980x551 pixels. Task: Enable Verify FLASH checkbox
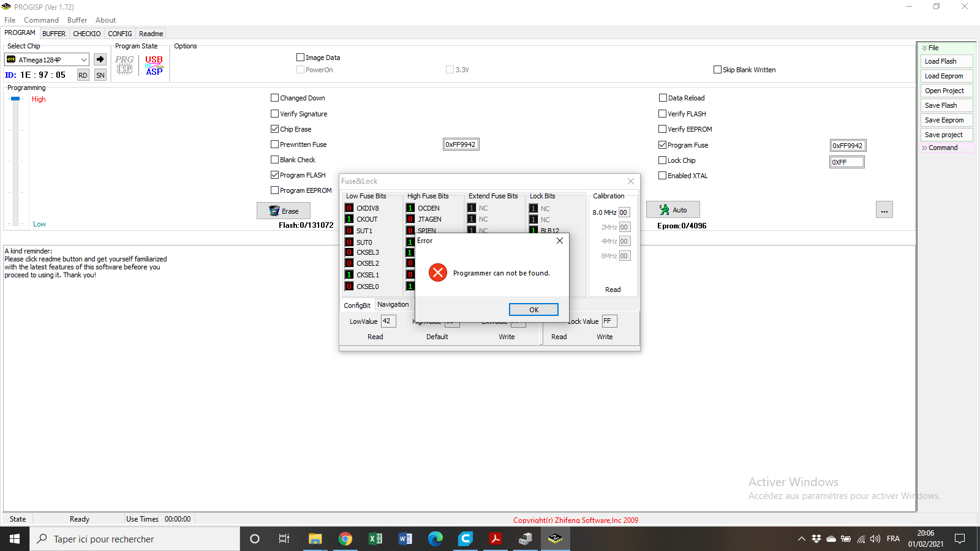click(x=662, y=113)
